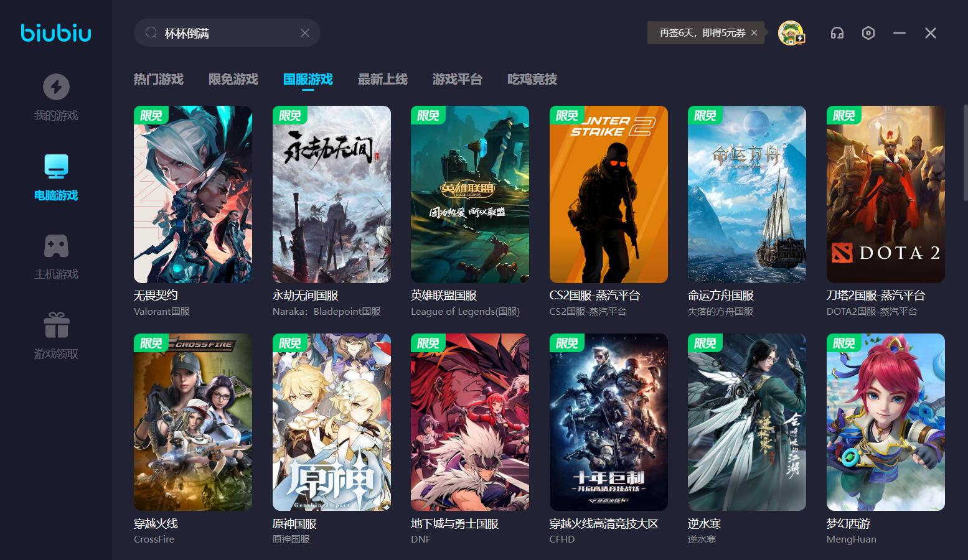The image size is (968, 560).
Task: Click the biubiu logo
Action: 56,33
